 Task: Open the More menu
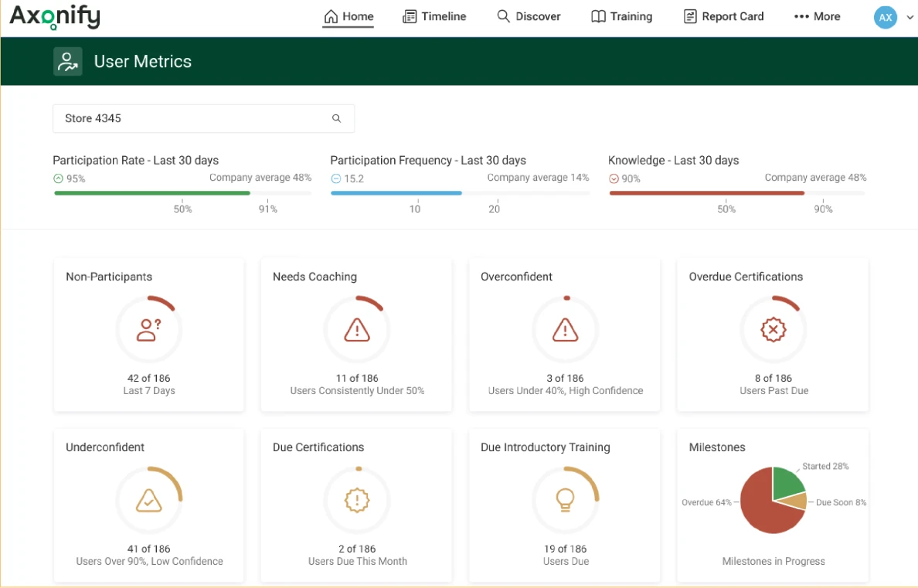click(x=818, y=16)
